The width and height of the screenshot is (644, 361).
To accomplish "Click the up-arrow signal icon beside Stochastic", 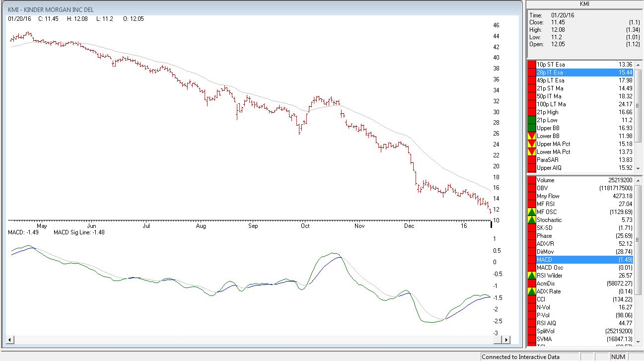I will [x=532, y=220].
